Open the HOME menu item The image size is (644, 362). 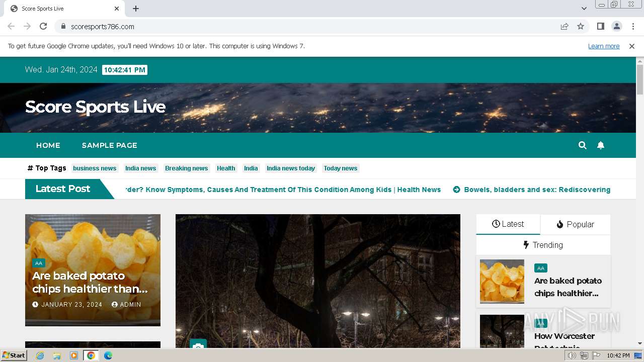(48, 145)
